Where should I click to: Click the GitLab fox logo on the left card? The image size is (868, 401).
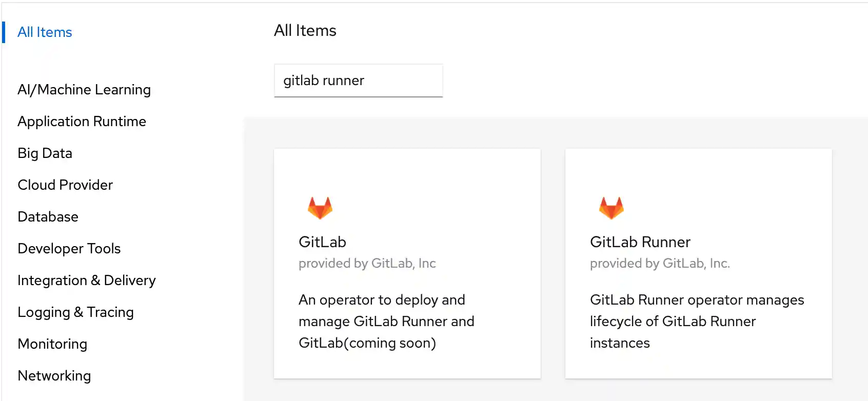click(x=320, y=207)
